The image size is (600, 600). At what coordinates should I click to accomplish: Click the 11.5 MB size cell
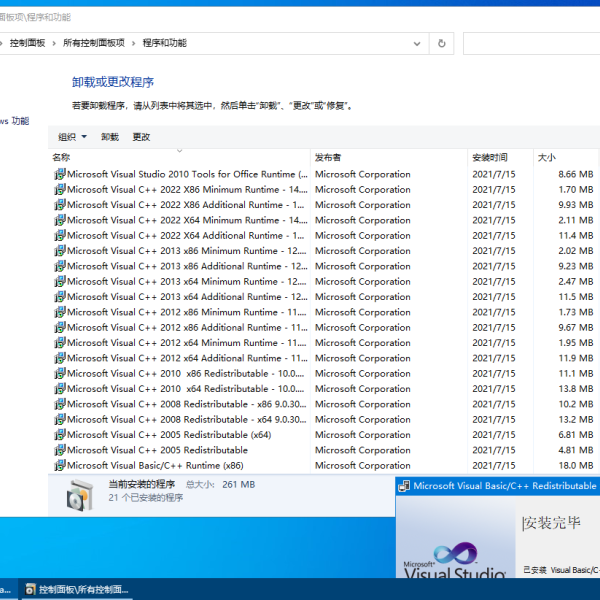[x=576, y=297]
